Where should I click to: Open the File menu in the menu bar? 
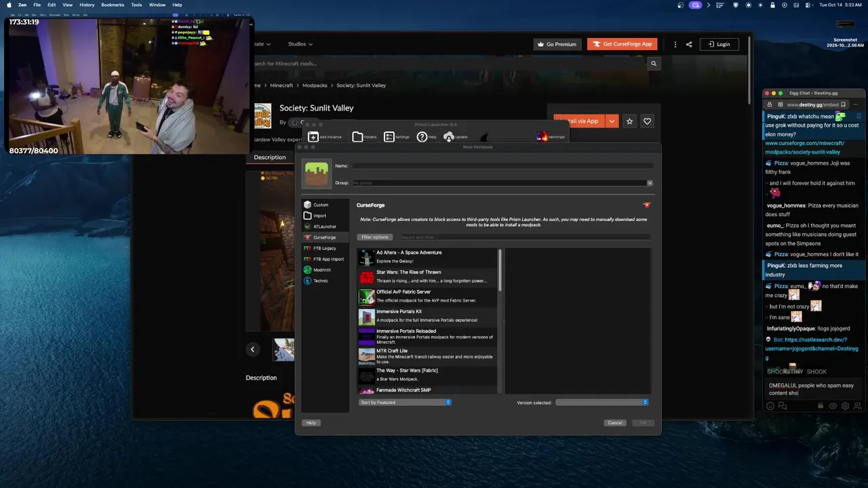37,5
